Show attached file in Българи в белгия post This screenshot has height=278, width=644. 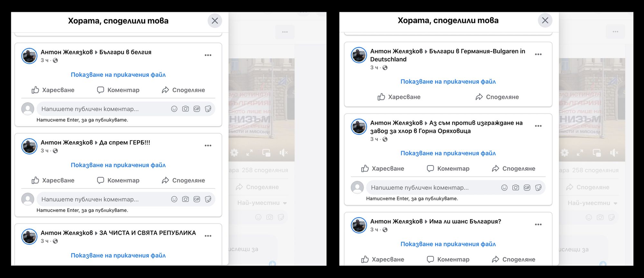(x=118, y=75)
